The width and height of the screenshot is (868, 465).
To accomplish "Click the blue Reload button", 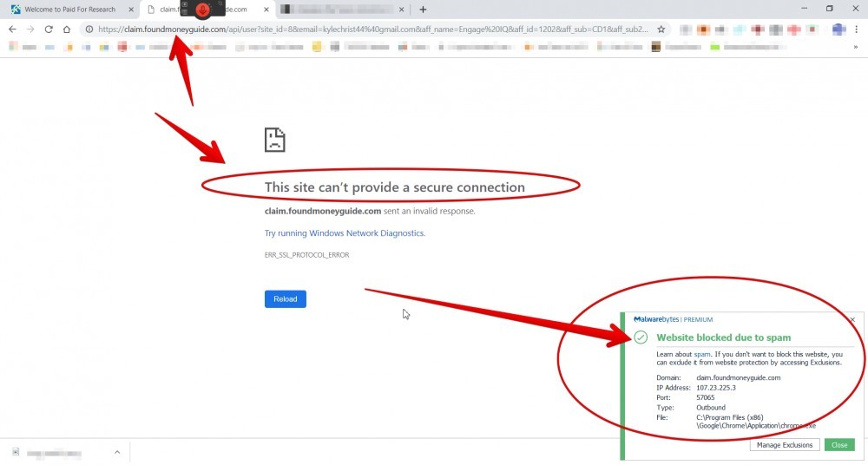I will pyautogui.click(x=285, y=299).
